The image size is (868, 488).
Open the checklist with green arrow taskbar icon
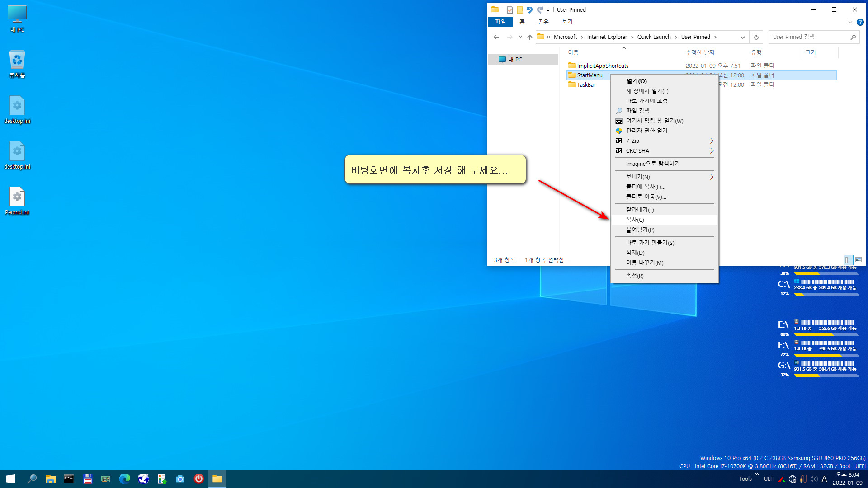[161, 479]
